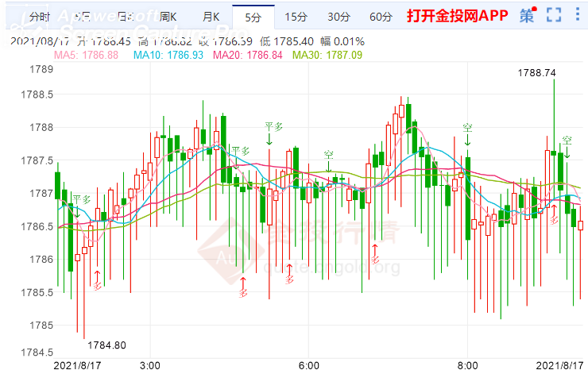588x370 pixels.
Task: Click the 1784.80 low price label
Action: click(x=107, y=345)
